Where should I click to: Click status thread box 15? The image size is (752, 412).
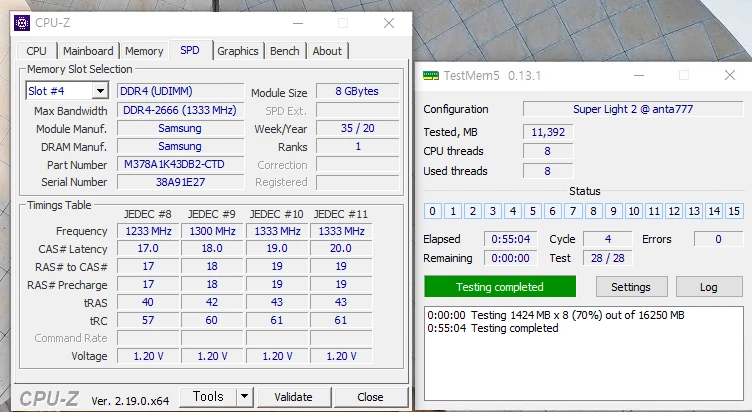click(x=734, y=211)
